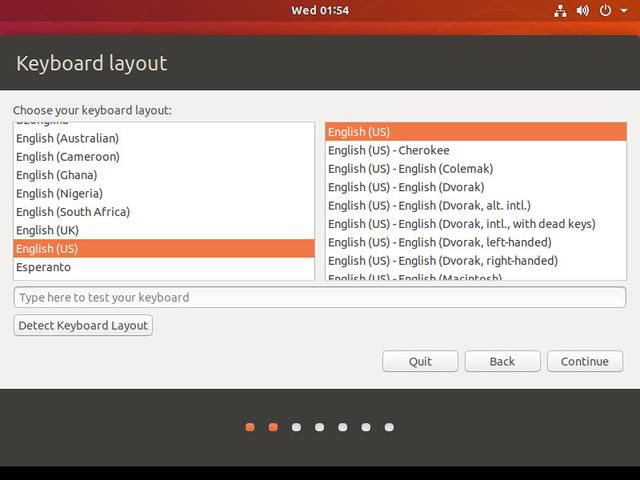640x480 pixels.
Task: Select English (Cameroon) layout
Action: coord(164,157)
